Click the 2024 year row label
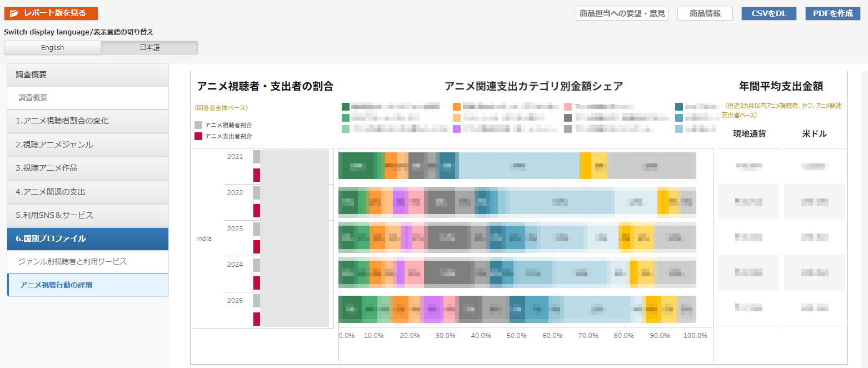This screenshot has width=868, height=368. [235, 265]
